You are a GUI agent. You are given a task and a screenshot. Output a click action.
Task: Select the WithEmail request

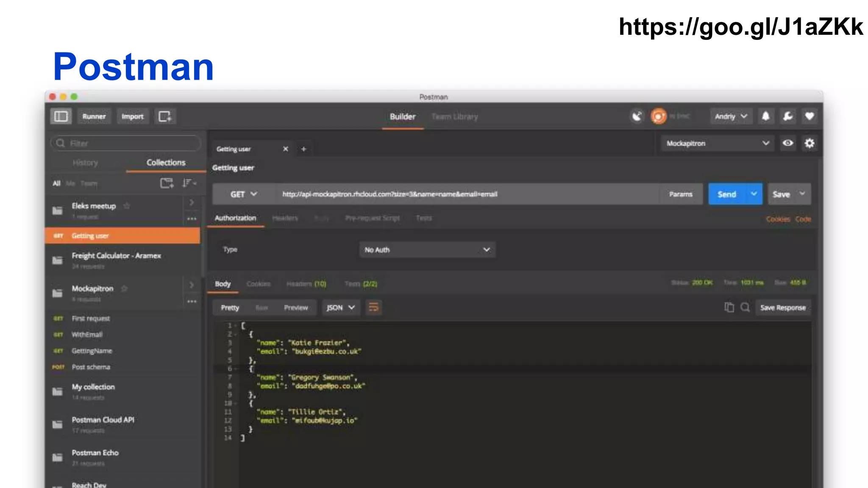click(x=122, y=334)
